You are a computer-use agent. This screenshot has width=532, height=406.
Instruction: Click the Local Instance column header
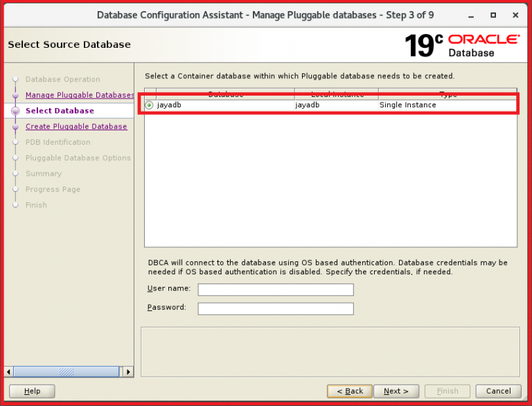337,94
